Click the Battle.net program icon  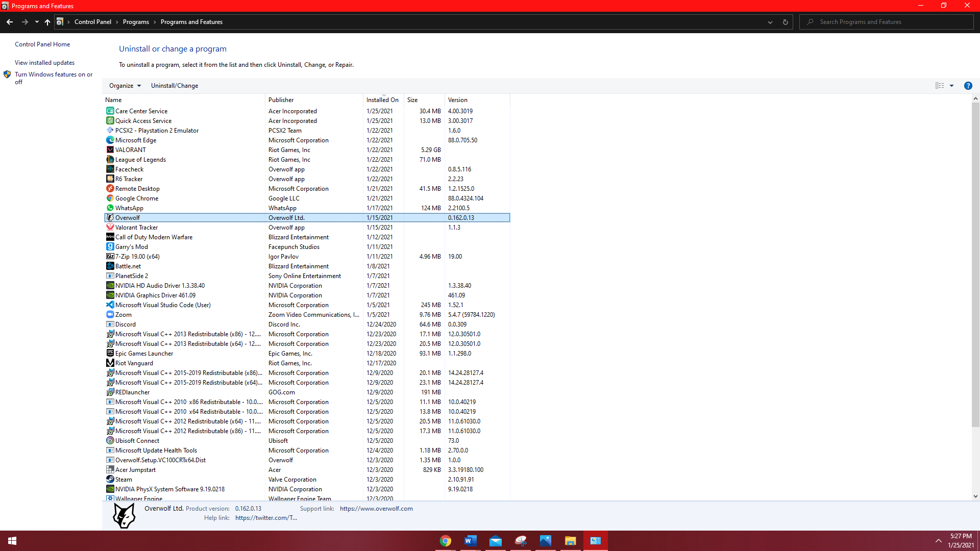(x=110, y=266)
